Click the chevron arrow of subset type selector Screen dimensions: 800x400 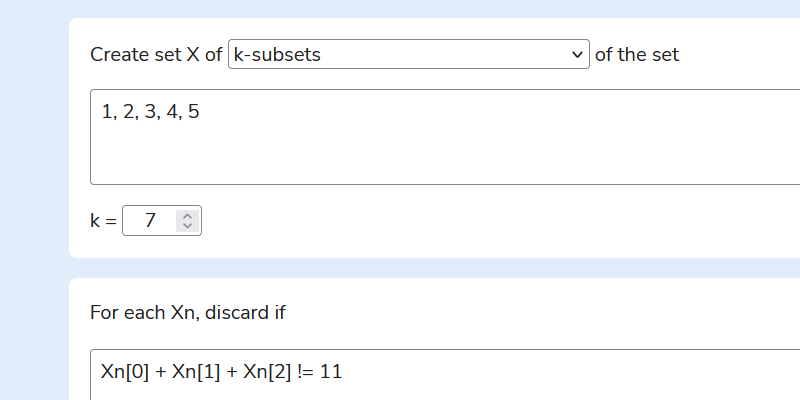pos(577,55)
